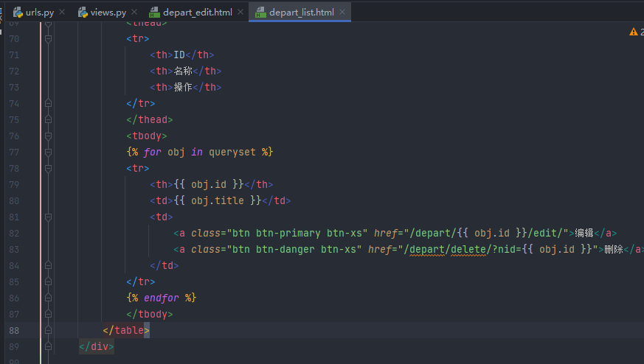Viewport: 644px width, 364px height.
Task: Click the HTML file icon on depart_list.html tab
Action: point(260,13)
